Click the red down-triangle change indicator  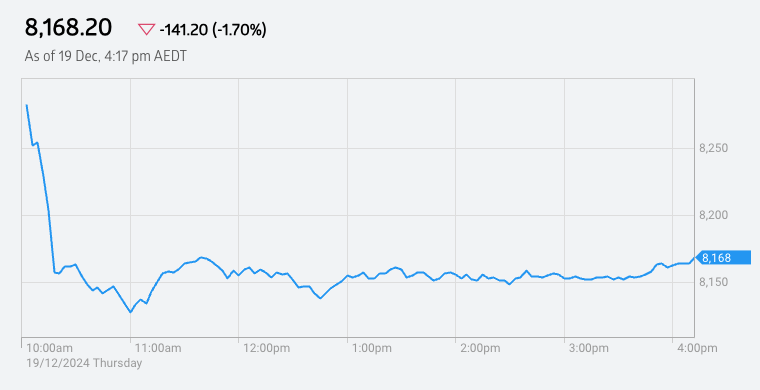[x=146, y=30]
